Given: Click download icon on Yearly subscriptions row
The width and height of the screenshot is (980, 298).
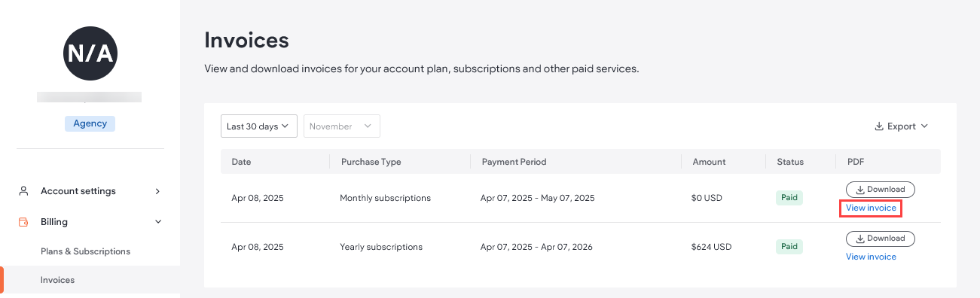Looking at the screenshot, I should point(861,239).
